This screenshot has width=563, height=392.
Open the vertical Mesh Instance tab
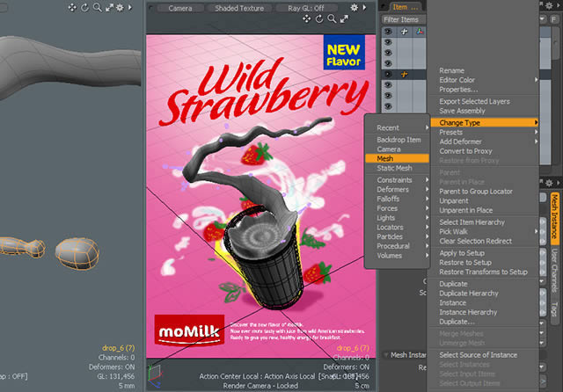pyautogui.click(x=555, y=218)
